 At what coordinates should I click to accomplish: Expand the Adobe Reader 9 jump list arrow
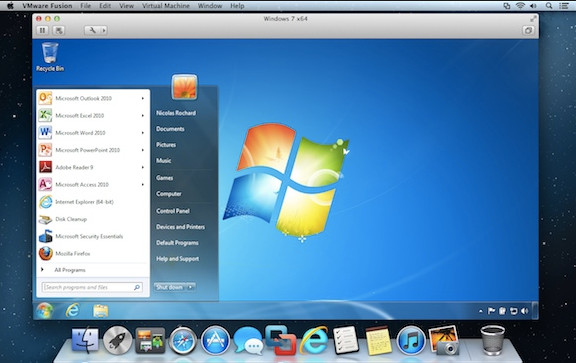click(x=143, y=167)
